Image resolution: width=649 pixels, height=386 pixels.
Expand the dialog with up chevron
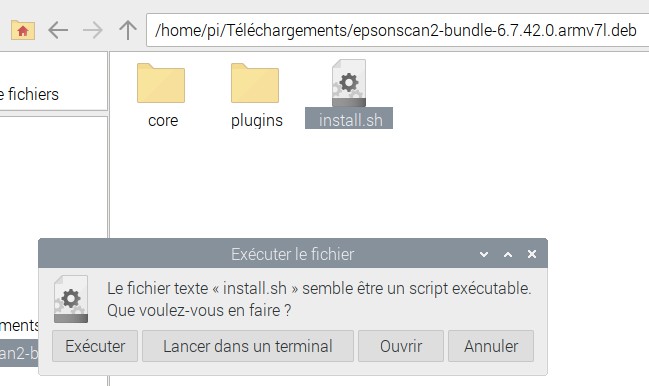tap(508, 254)
